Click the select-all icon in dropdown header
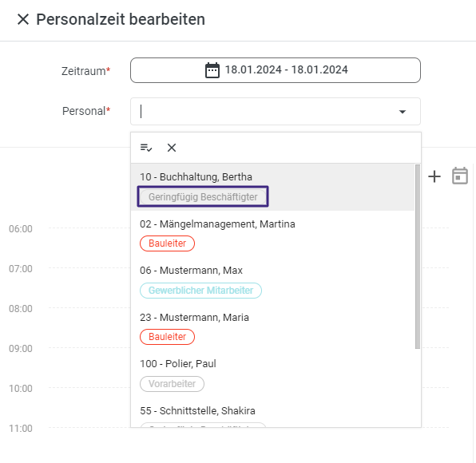This screenshot has width=476, height=463. (146, 148)
